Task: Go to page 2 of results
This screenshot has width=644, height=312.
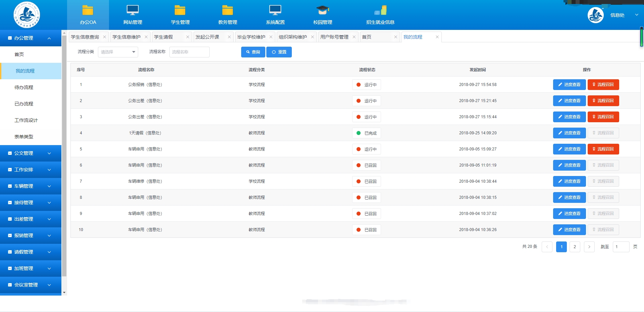Action: (x=575, y=247)
